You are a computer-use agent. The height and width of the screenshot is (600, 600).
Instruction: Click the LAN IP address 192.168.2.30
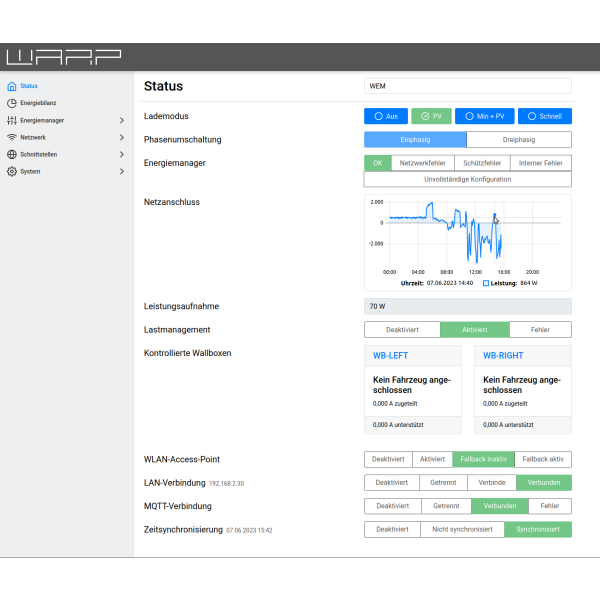point(227,484)
